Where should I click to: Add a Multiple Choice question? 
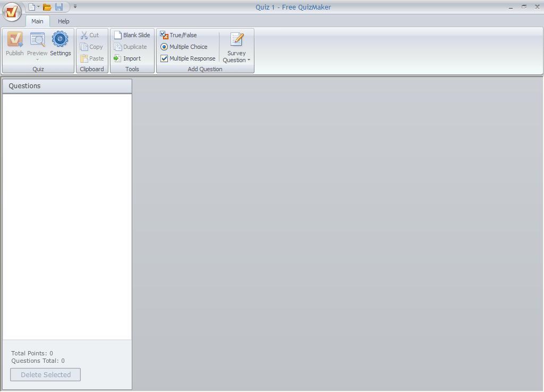(x=185, y=47)
